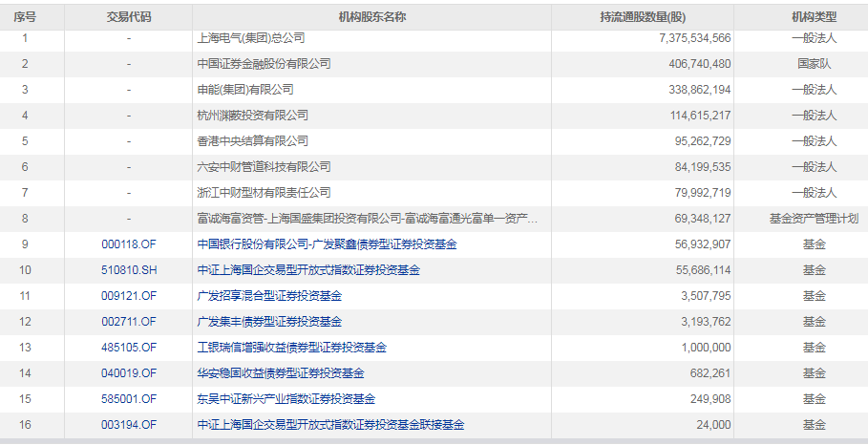Open 中证上海国企...联接基金 link in row 16
The image size is (868, 445).
click(x=331, y=425)
